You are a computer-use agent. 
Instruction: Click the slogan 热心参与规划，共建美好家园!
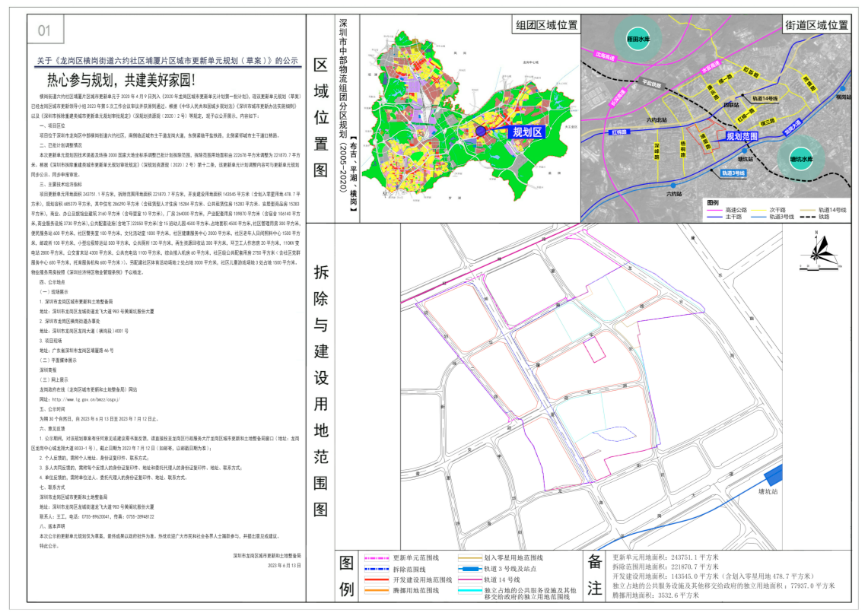tap(121, 81)
